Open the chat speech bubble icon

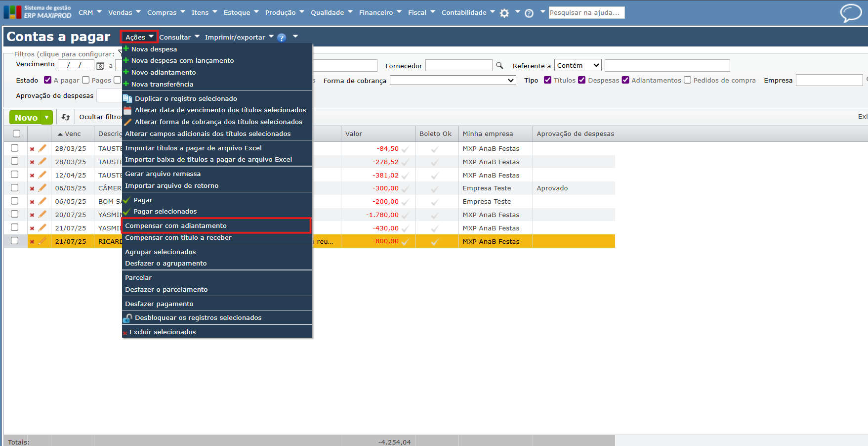pos(851,13)
